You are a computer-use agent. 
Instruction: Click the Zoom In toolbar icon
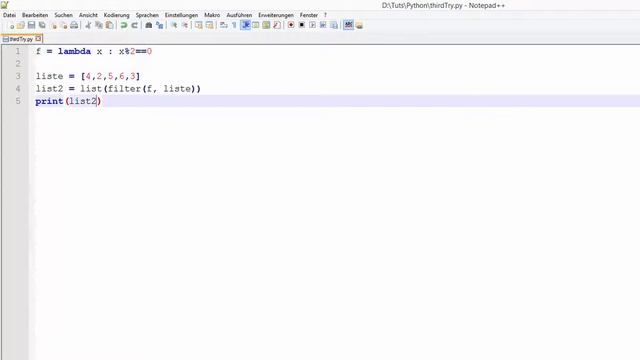click(174, 25)
